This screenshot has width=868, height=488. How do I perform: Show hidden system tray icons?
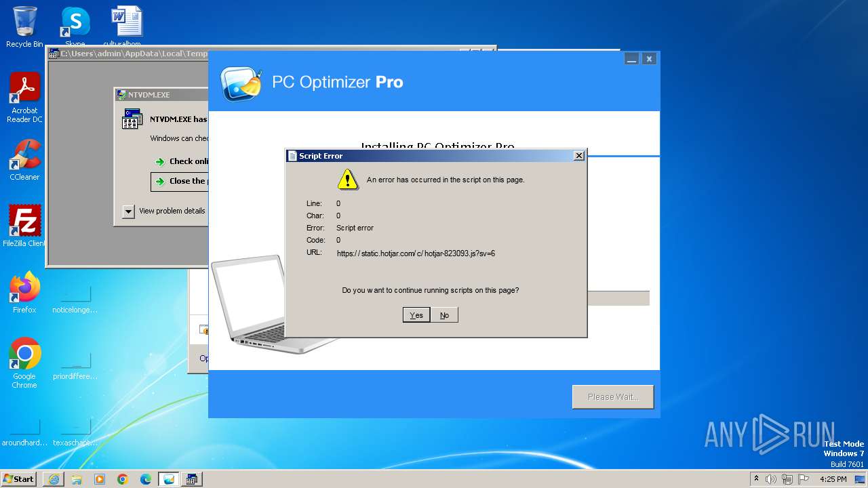(757, 479)
